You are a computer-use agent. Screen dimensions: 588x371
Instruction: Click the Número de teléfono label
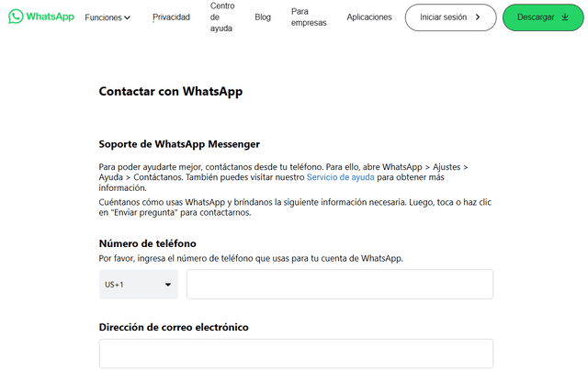(x=147, y=243)
